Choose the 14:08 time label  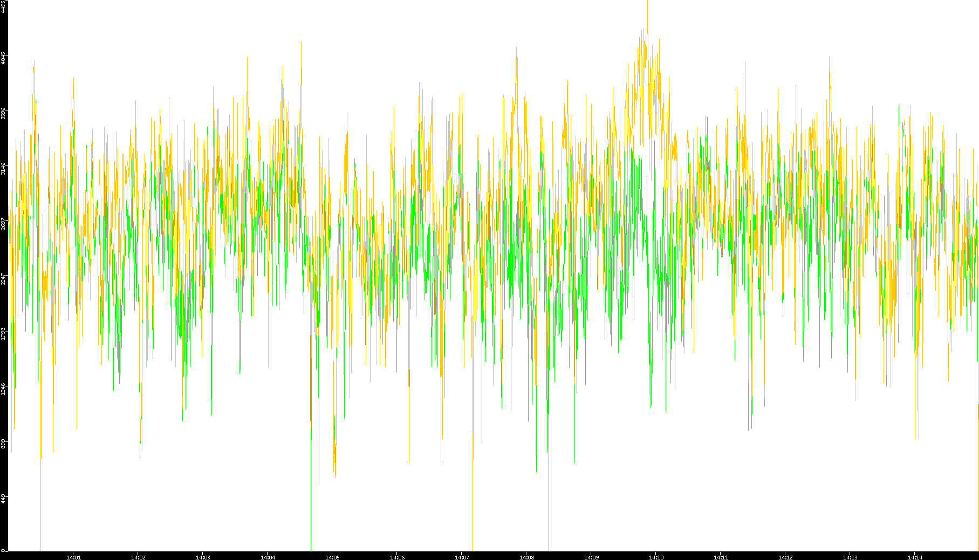(526, 557)
